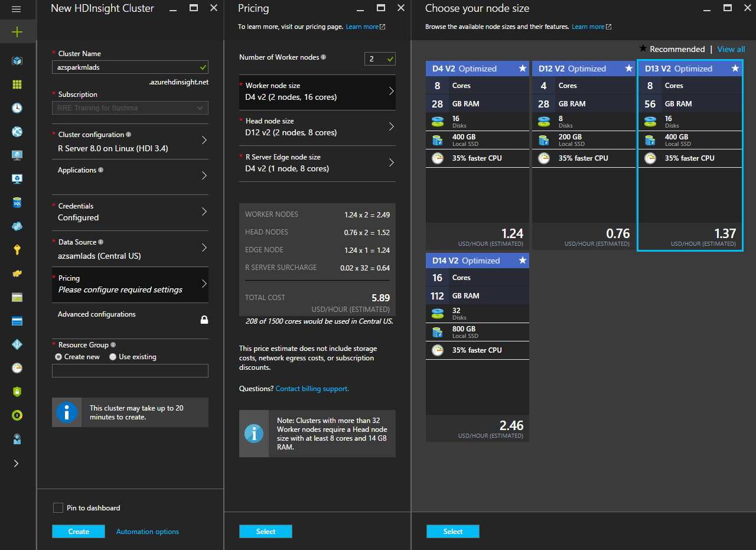Open the yellow key Subscriptions icon

point(17,250)
